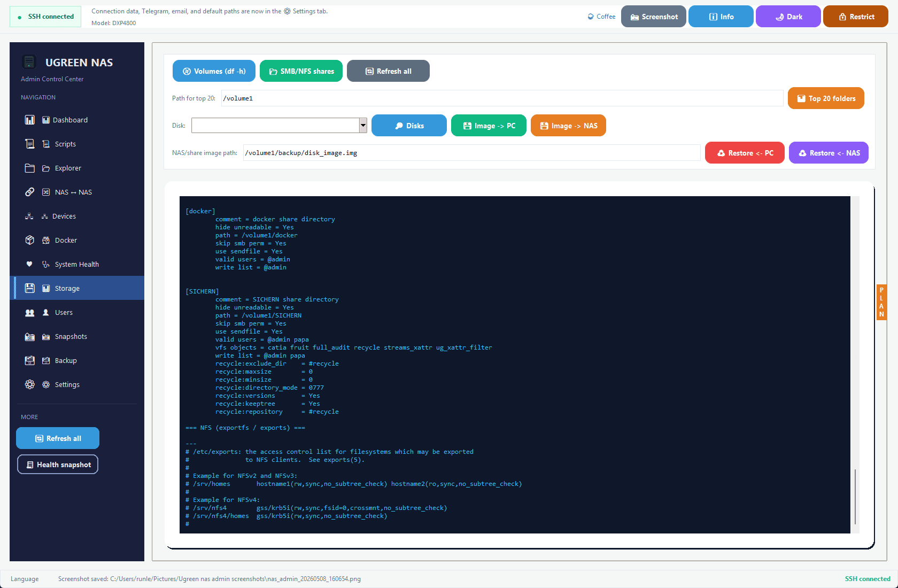Image resolution: width=898 pixels, height=588 pixels.
Task: Focus the NAS/share image path field
Action: pos(471,153)
